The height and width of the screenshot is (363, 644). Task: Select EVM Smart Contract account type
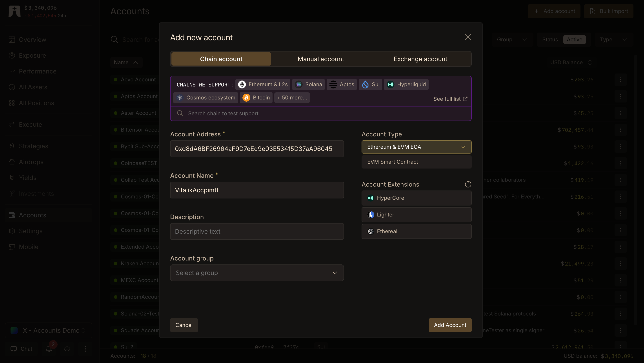tap(416, 162)
